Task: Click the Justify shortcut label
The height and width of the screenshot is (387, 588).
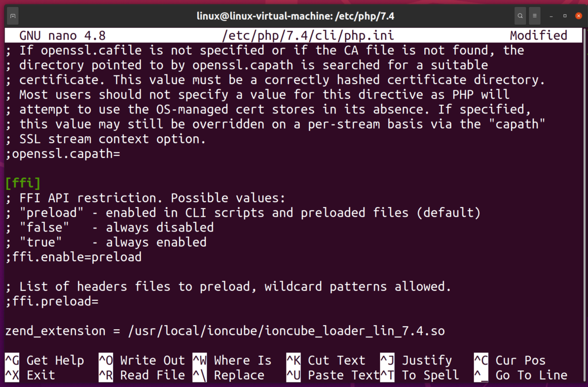Action: (427, 360)
